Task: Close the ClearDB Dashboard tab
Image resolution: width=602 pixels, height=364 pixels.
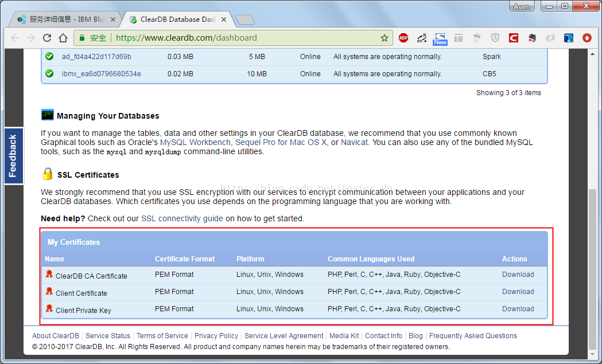Action: [x=224, y=19]
